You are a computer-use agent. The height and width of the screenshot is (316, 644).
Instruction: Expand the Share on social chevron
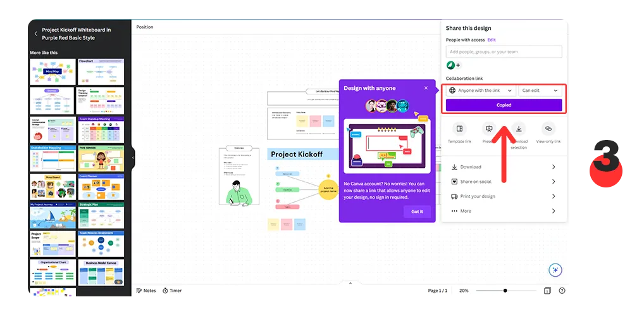click(x=554, y=182)
